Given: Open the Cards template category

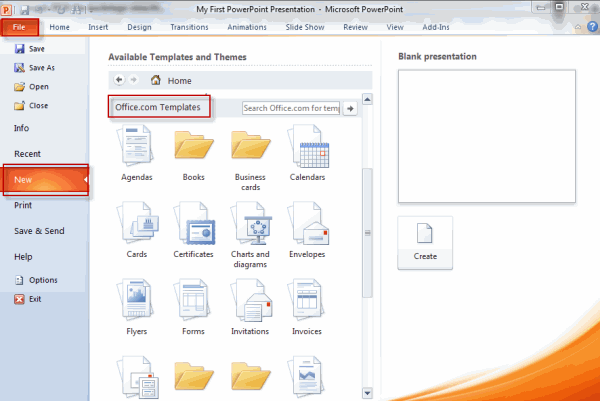Looking at the screenshot, I should tap(137, 230).
